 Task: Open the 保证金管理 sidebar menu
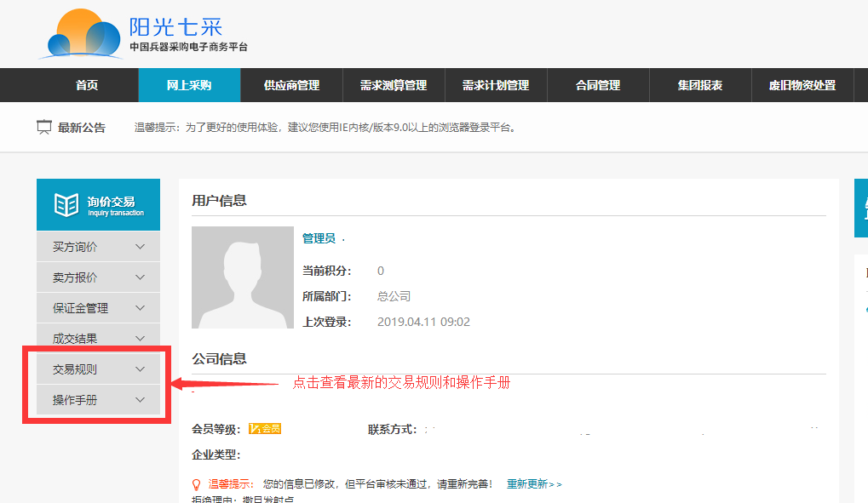coord(99,307)
